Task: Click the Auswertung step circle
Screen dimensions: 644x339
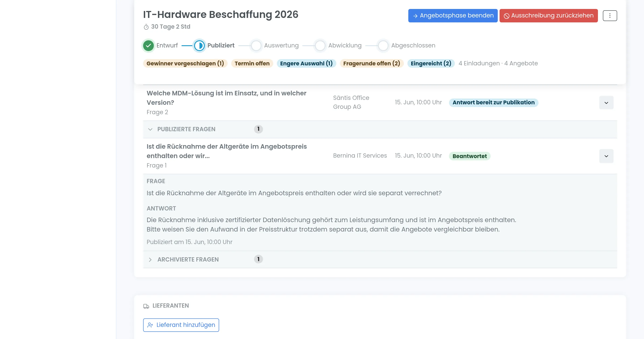Action: coord(256,46)
